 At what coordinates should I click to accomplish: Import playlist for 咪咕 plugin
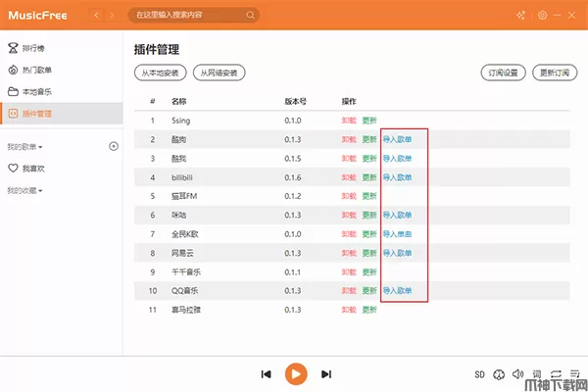397,215
